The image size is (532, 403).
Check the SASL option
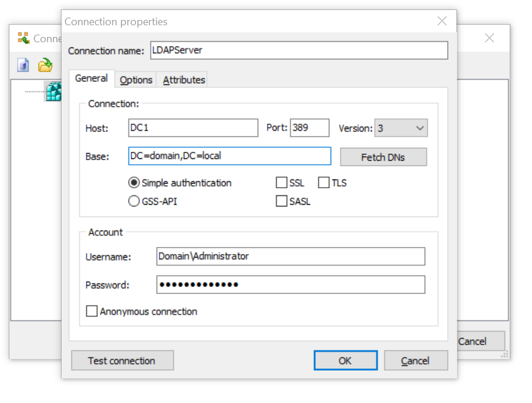click(281, 201)
